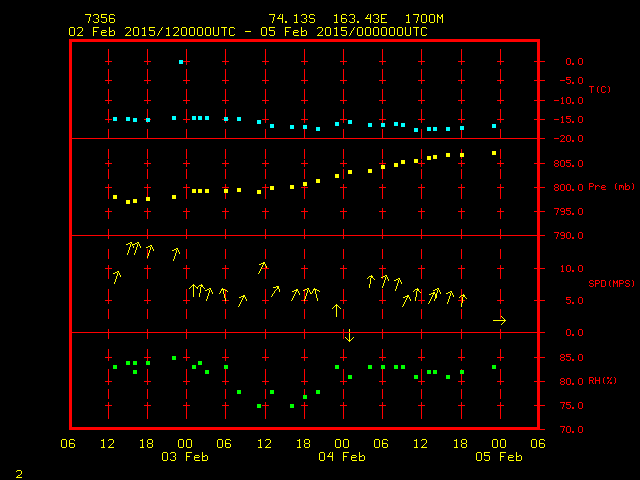The height and width of the screenshot is (480, 640).
Task: Click the T(C) temperature axis label
Action: pos(598,90)
